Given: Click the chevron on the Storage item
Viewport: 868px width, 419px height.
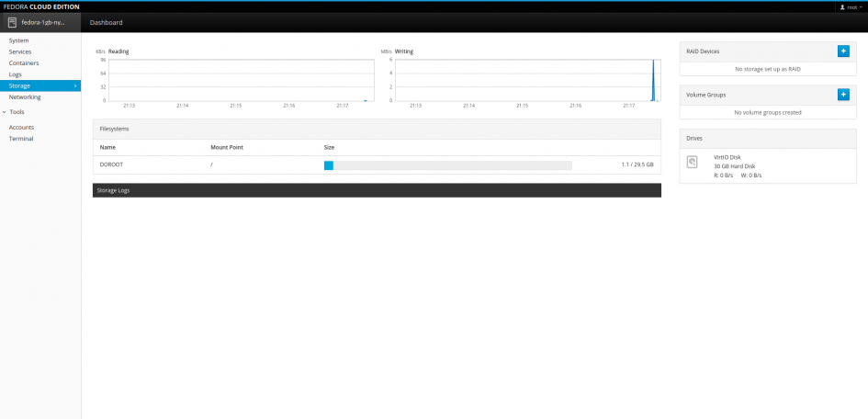Looking at the screenshot, I should tap(74, 85).
